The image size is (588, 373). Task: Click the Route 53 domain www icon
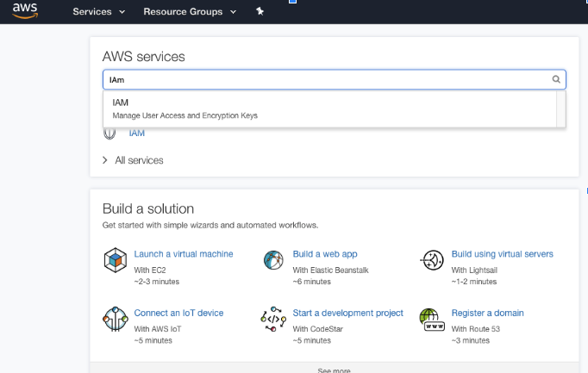pyautogui.click(x=432, y=320)
